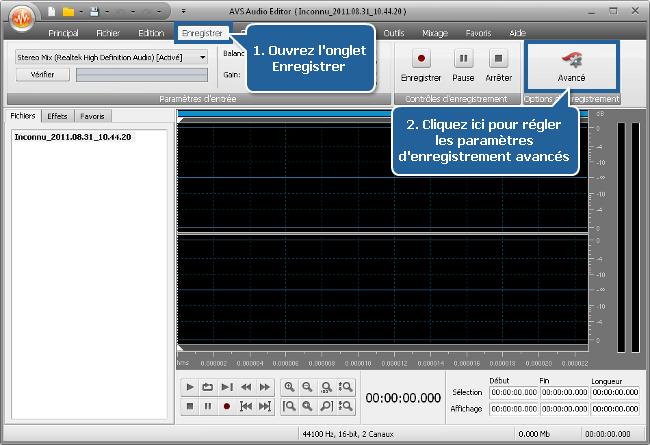Select file Inconnu_2011.08.31_10.44.20 in list
This screenshot has width=650, height=445.
pos(73,136)
